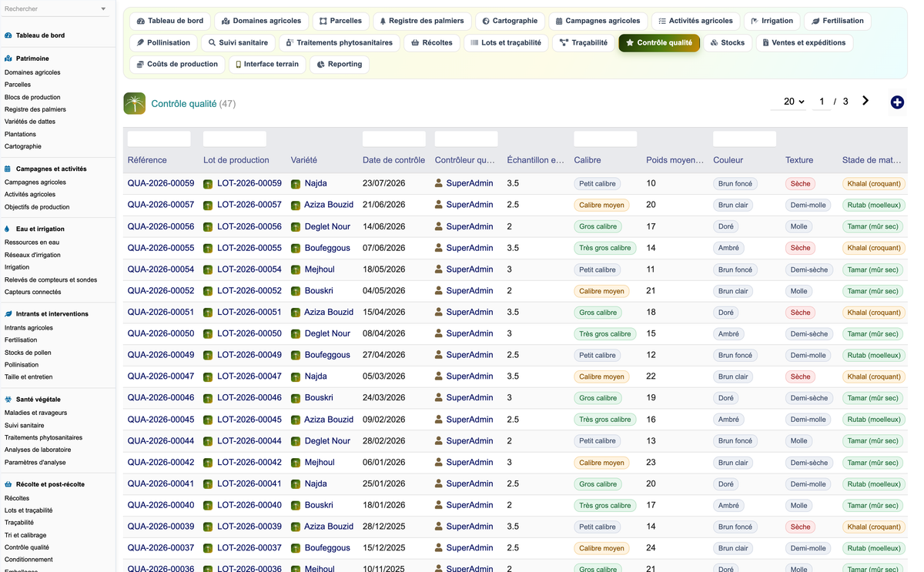Click the Couleur column filter field
The width and height of the screenshot is (924, 572).
[745, 139]
